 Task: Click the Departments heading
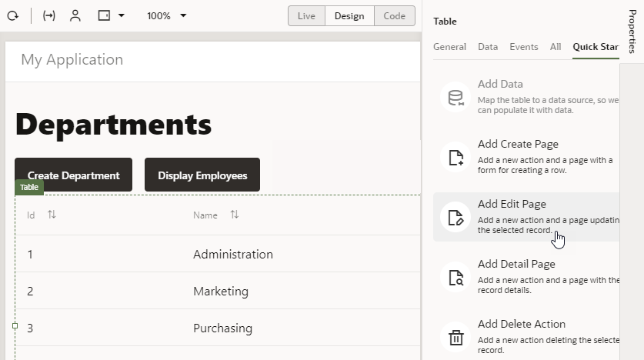(113, 125)
